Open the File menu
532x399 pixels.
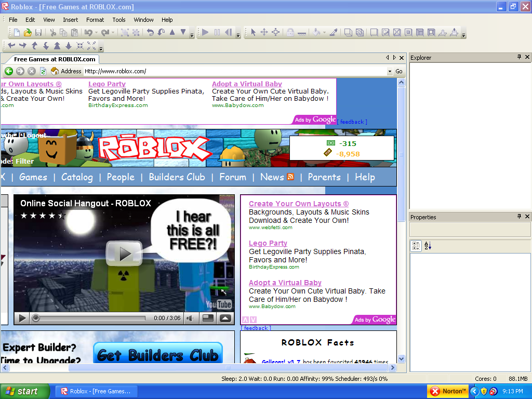[13, 20]
